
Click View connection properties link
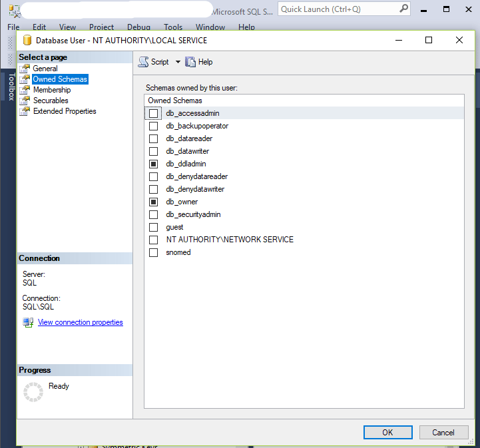coord(80,322)
